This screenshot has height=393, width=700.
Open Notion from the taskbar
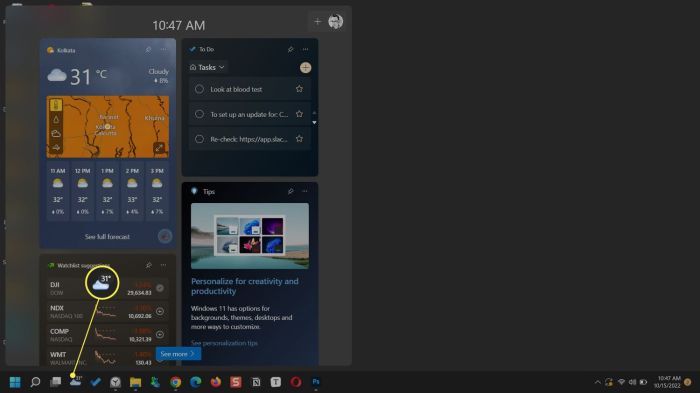pyautogui.click(x=256, y=382)
